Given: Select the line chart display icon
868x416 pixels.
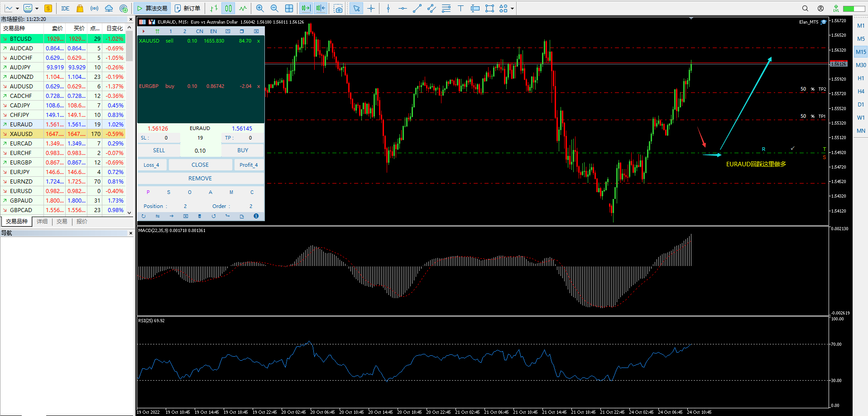Looking at the screenshot, I should click(243, 8).
